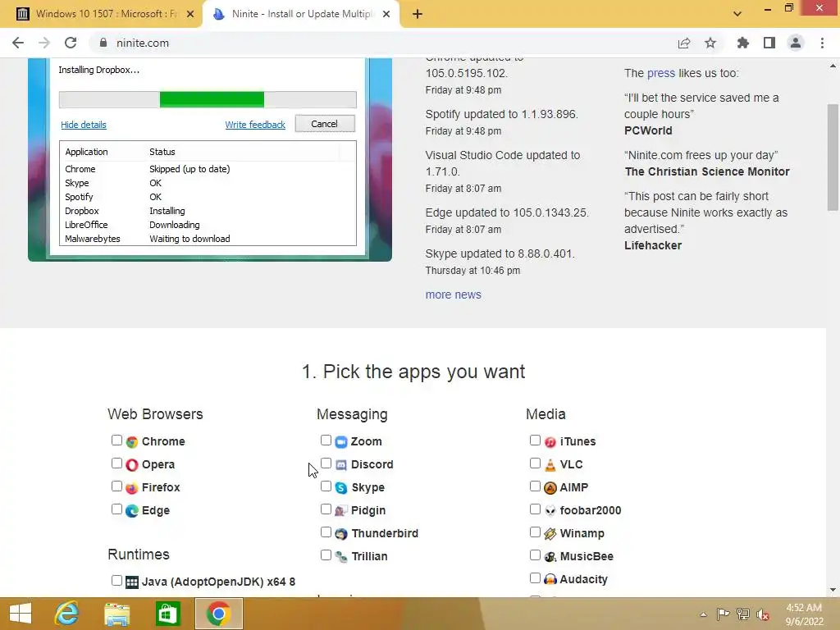Click the Trillian app icon

[341, 557]
